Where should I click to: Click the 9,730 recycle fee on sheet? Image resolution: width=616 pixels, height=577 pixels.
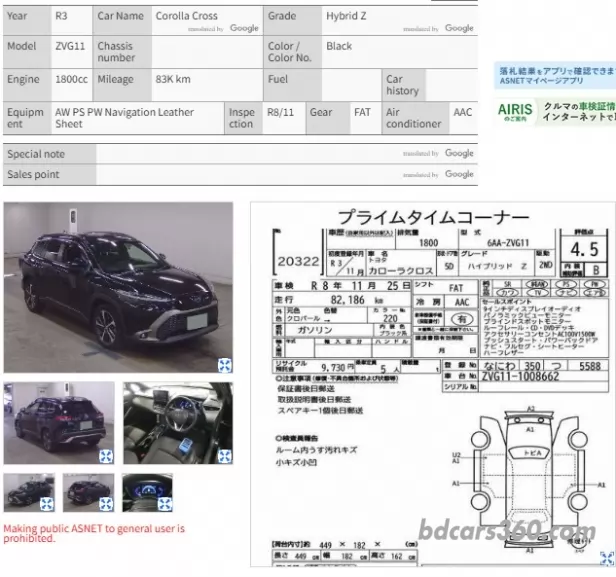tap(333, 368)
